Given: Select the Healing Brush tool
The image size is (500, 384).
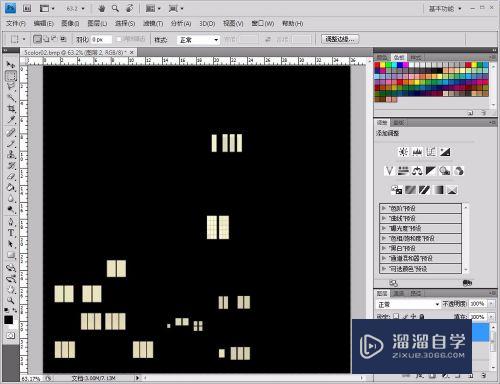Looking at the screenshot, I should pos(11,132).
